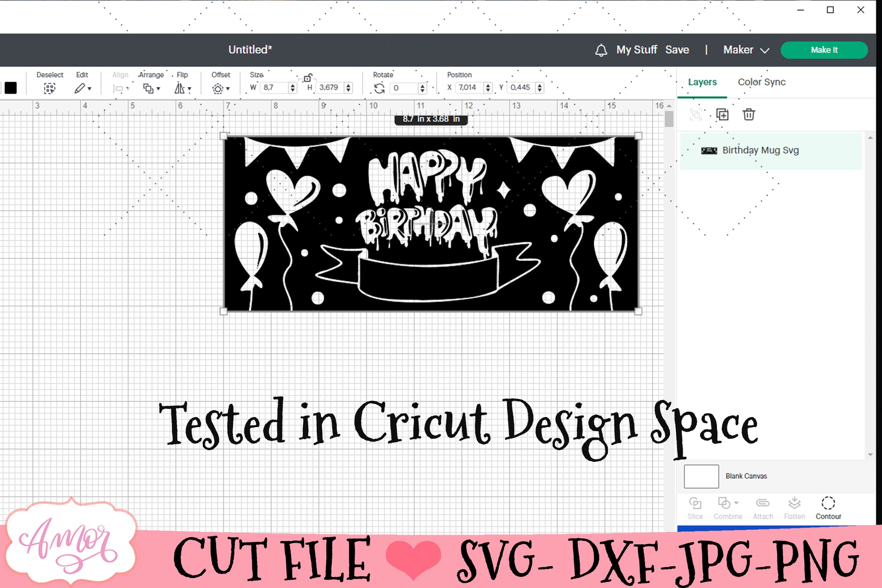
Task: Click the Rotate icon
Action: [379, 88]
